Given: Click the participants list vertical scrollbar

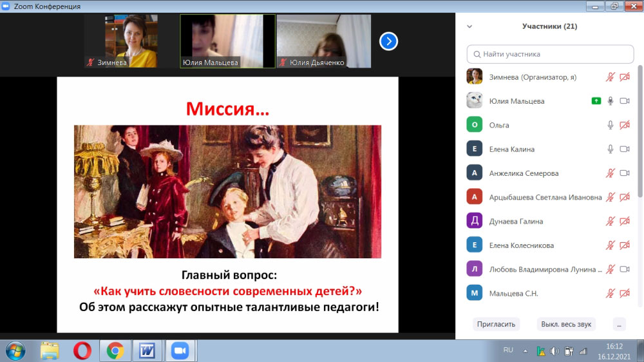Looking at the screenshot, I should coord(640,131).
